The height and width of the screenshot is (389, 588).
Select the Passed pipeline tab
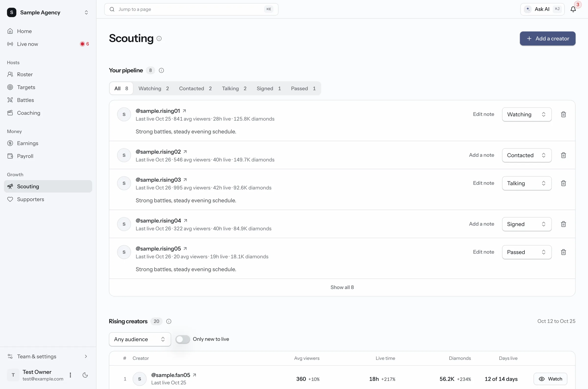pyautogui.click(x=303, y=88)
